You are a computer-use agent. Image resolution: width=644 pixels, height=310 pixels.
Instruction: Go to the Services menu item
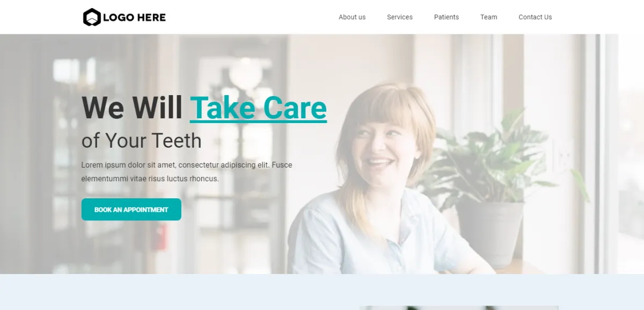[x=400, y=17]
